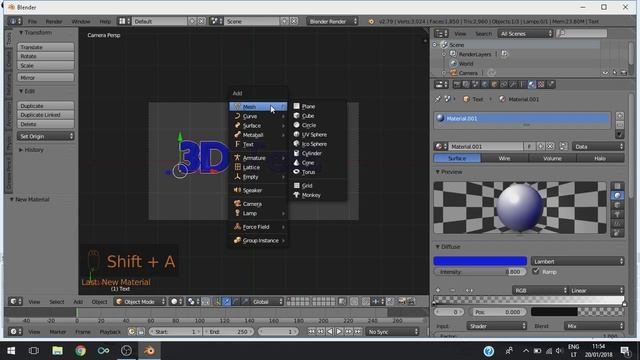This screenshot has width=640, height=360.
Task: Open the Texture properties checker icon
Action: coord(541,84)
